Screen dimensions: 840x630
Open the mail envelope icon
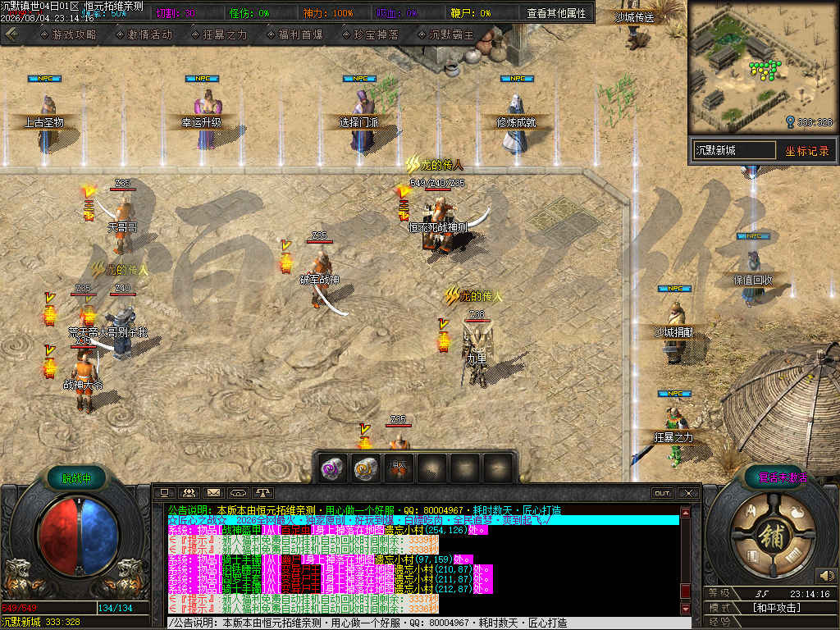click(214, 492)
